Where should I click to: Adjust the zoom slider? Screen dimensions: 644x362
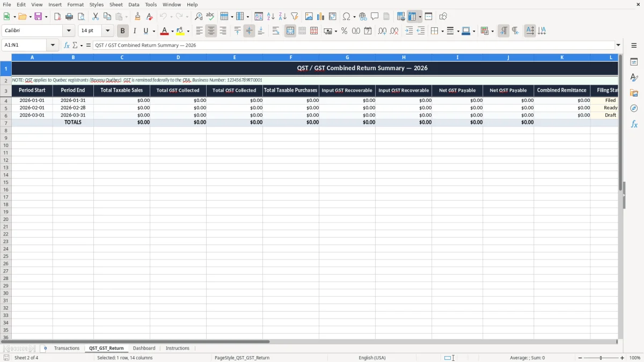pyautogui.click(x=601, y=358)
